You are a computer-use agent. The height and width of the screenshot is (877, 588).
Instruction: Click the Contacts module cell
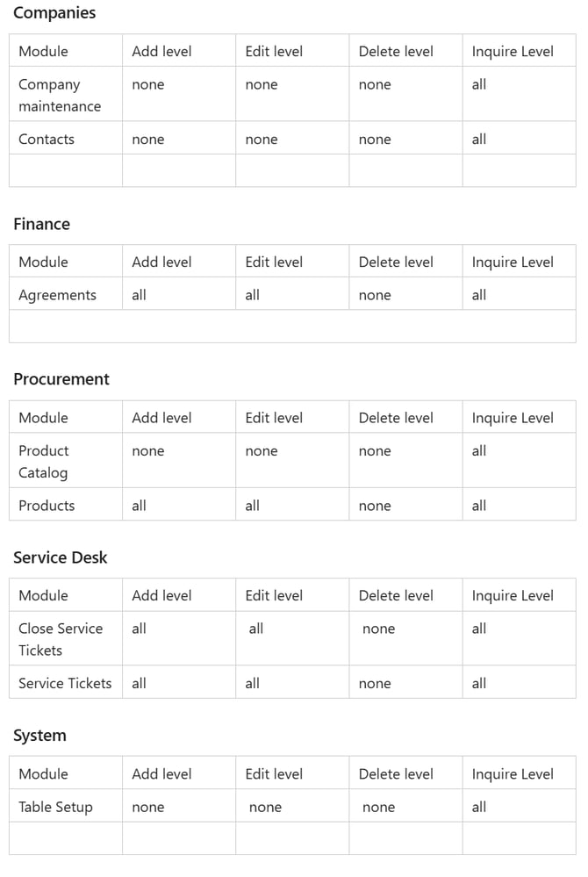47,139
